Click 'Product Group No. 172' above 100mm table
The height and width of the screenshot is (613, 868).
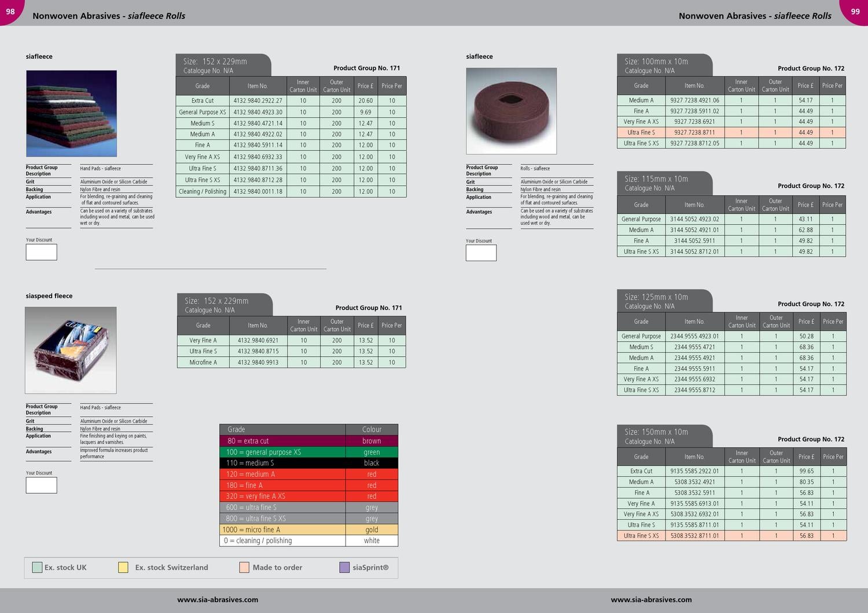coord(811,68)
